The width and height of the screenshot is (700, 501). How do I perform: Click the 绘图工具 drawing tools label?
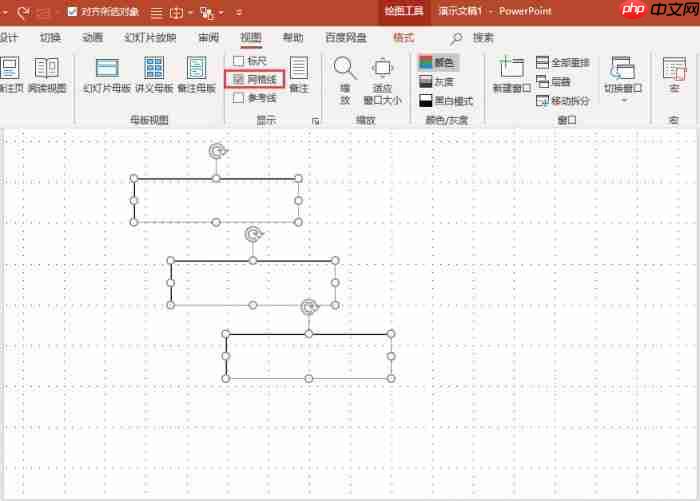pos(404,11)
